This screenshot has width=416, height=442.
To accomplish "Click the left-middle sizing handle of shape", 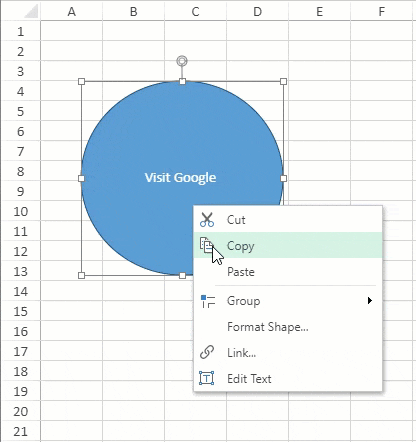I will click(81, 178).
